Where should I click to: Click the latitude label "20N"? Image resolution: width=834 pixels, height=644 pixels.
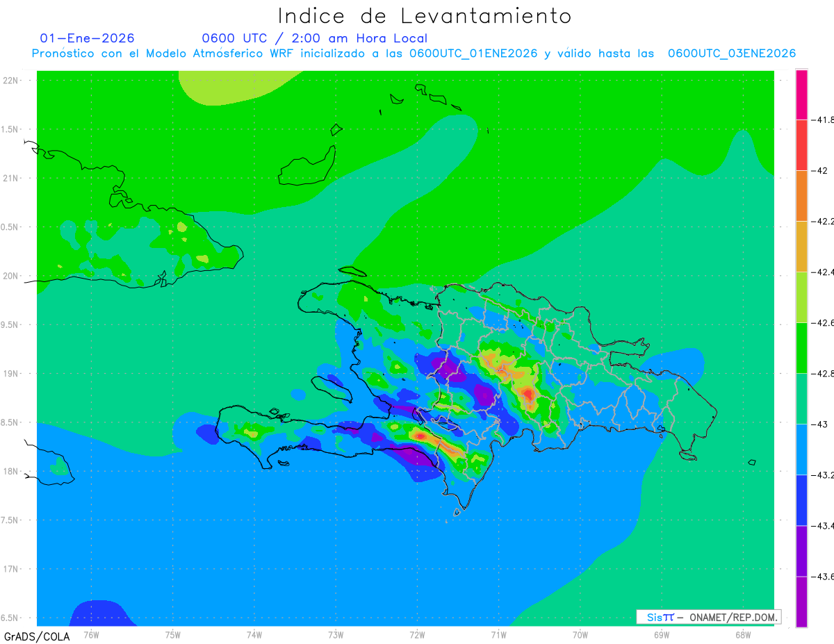point(11,276)
